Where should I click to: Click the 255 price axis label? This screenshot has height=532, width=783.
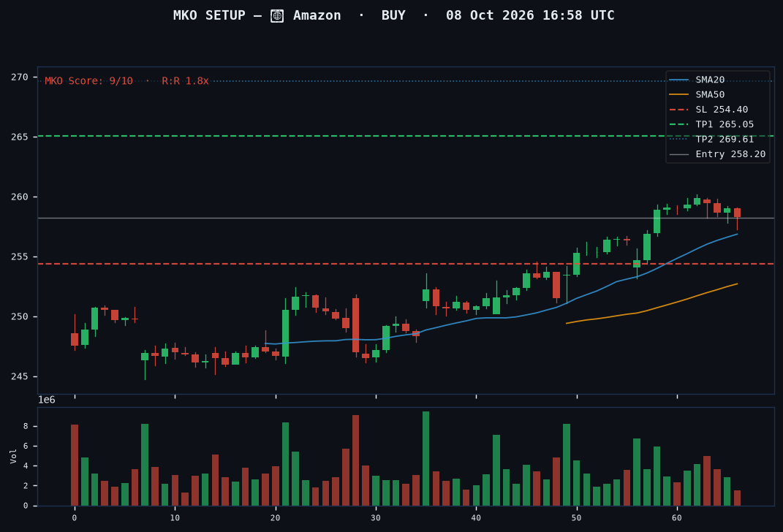click(20, 257)
